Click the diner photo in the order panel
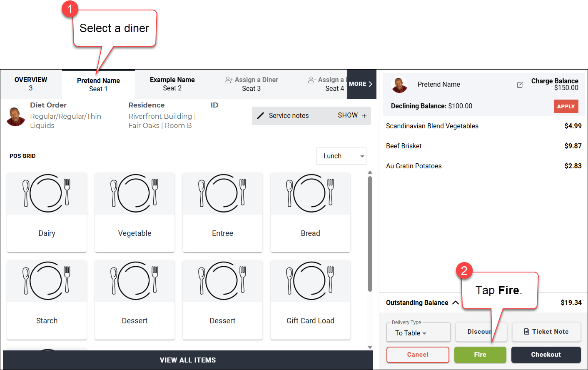The height and width of the screenshot is (370, 588). (x=399, y=85)
